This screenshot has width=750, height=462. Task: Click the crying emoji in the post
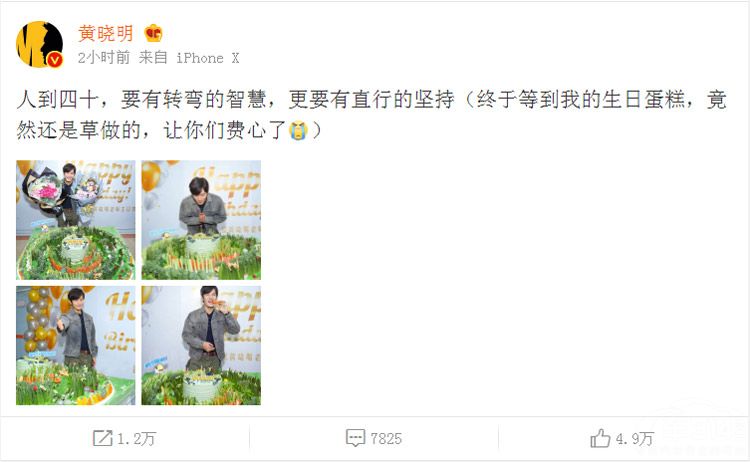click(298, 130)
